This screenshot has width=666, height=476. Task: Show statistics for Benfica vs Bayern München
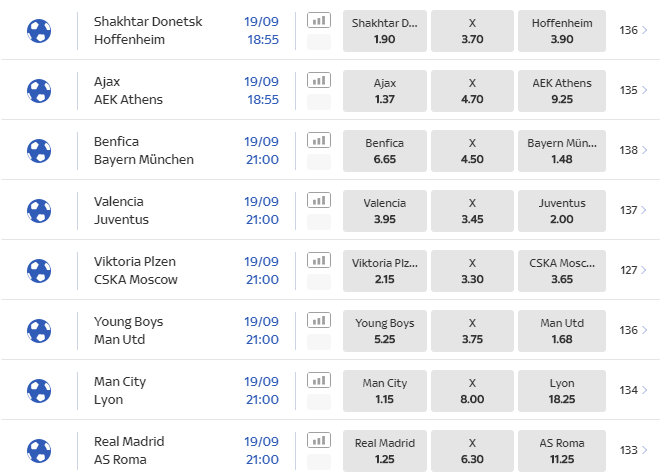click(318, 140)
